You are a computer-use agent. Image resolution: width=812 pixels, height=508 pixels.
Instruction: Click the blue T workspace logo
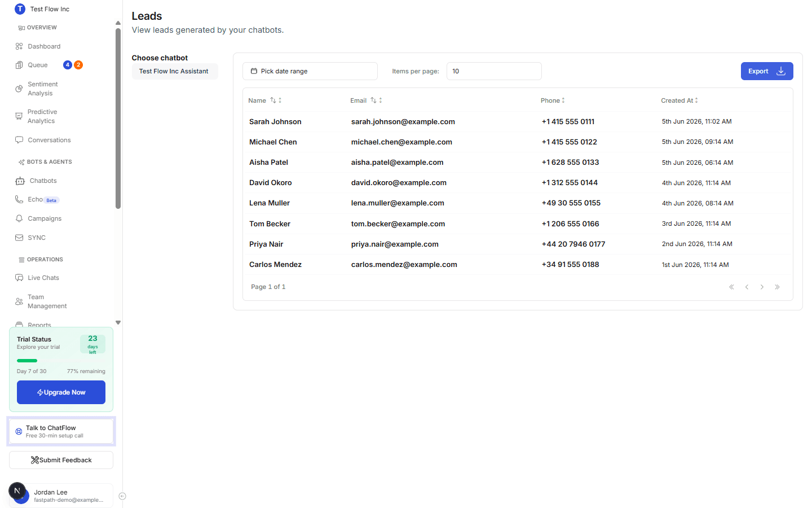tap(20, 9)
